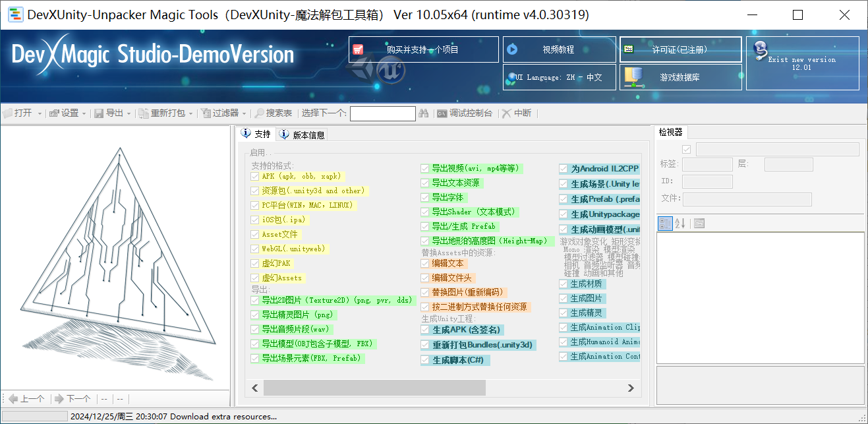Toggle the 导出文本资源 checkbox

click(x=425, y=183)
